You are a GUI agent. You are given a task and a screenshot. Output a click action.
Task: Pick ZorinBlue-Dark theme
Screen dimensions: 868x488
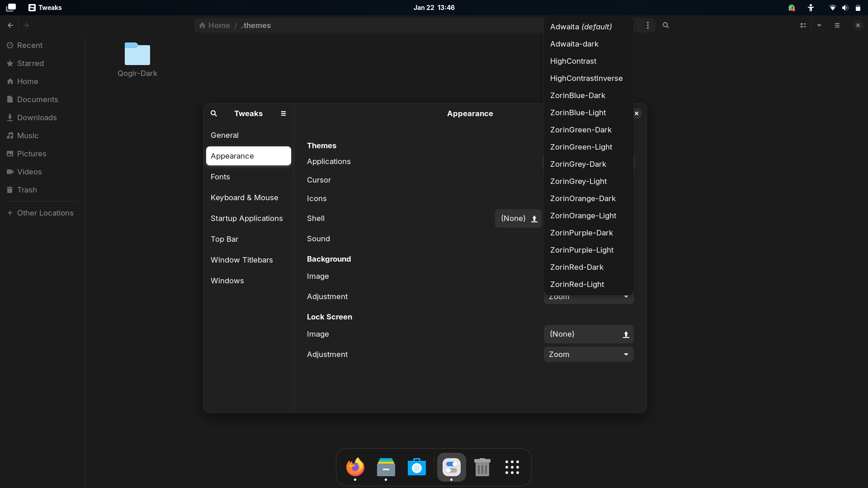(589, 95)
